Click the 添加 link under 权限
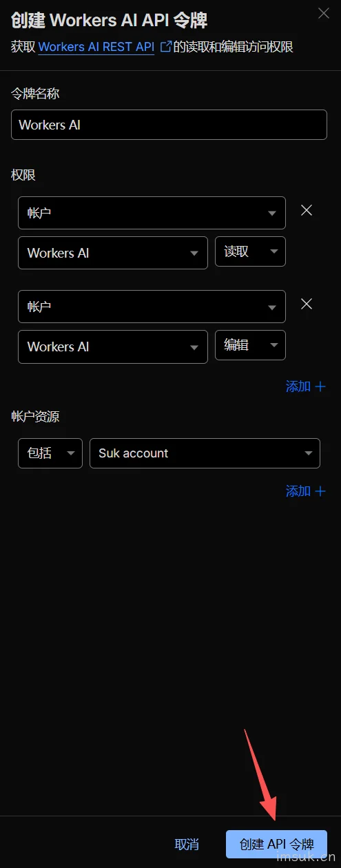Viewport: 341px width, 868px height. pyautogui.click(x=298, y=386)
